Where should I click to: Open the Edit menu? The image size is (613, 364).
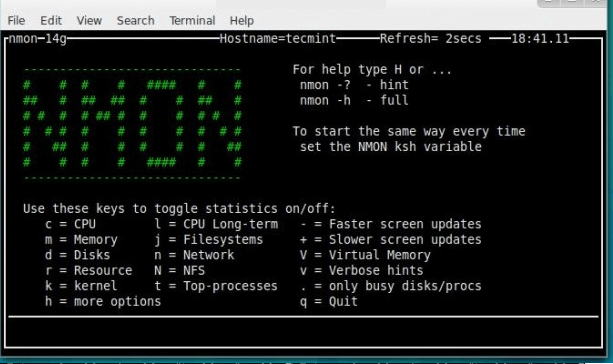(51, 20)
